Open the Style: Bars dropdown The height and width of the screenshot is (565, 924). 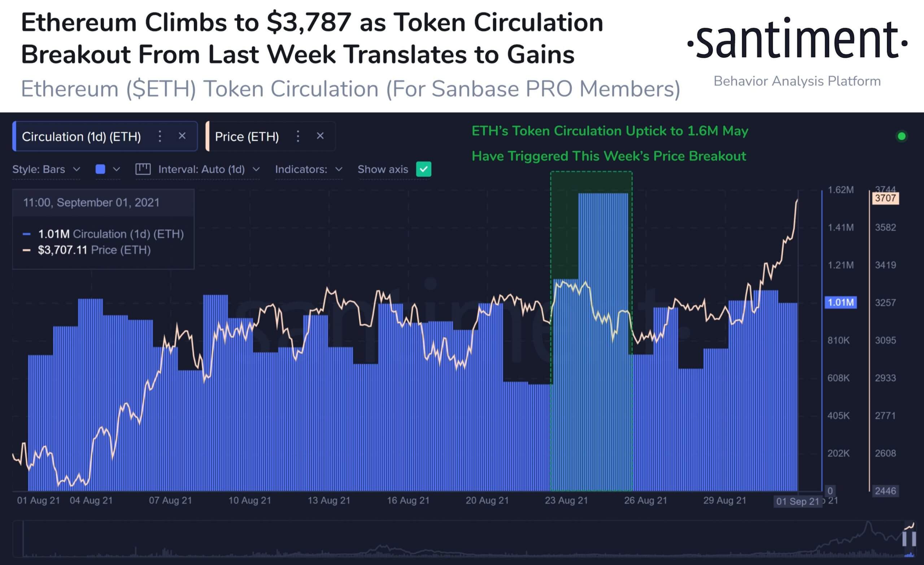46,169
